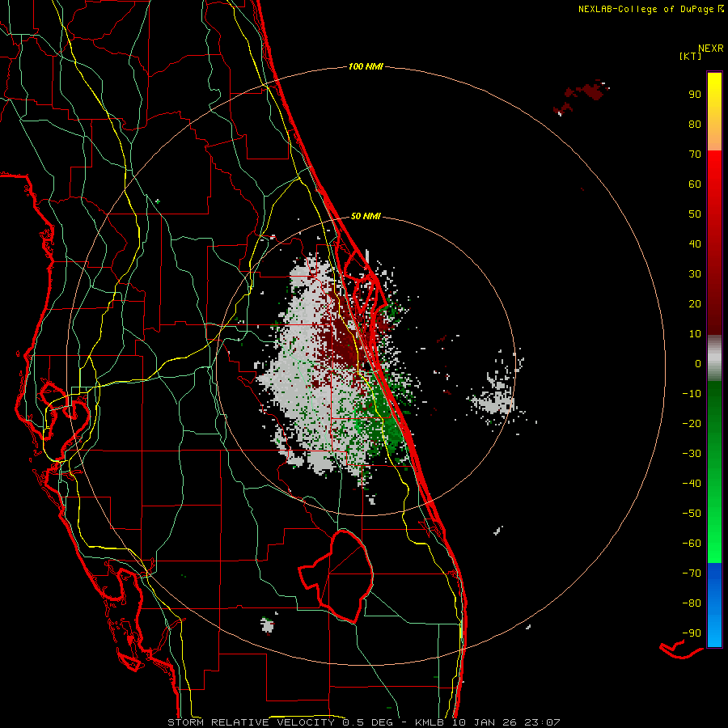Click the 50 NMI range ring label

[x=366, y=216]
